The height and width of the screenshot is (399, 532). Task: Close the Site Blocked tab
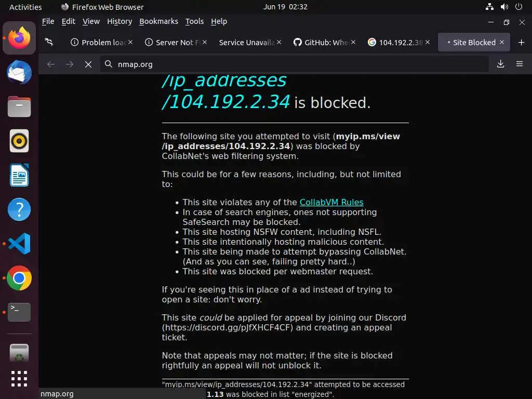pos(502,42)
